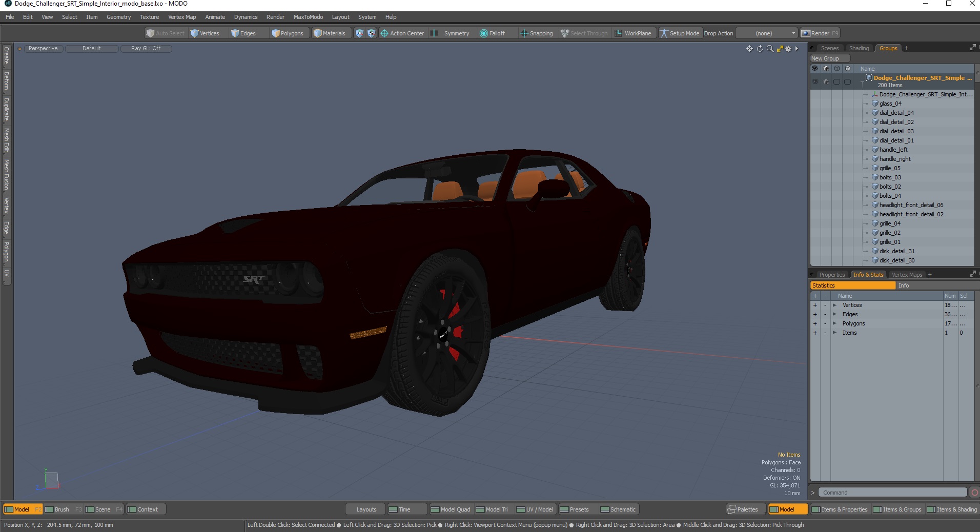Click the Layouts button

[366, 509]
